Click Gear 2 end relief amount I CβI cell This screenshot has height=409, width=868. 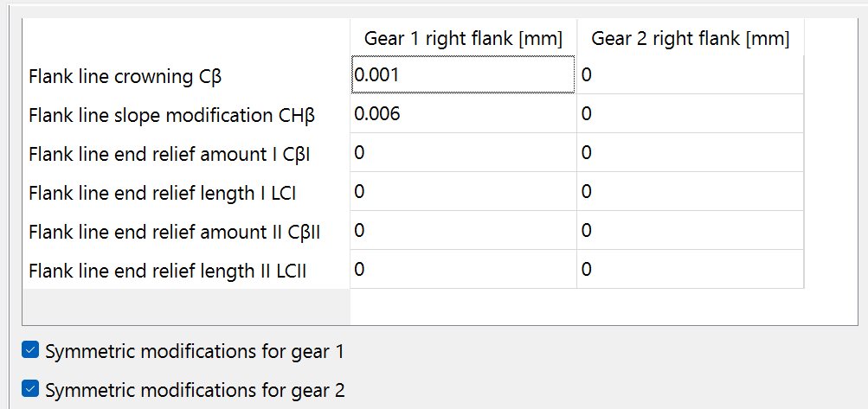coord(690,153)
